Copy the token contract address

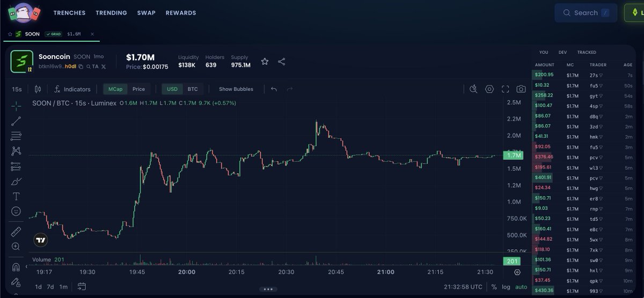pos(80,66)
